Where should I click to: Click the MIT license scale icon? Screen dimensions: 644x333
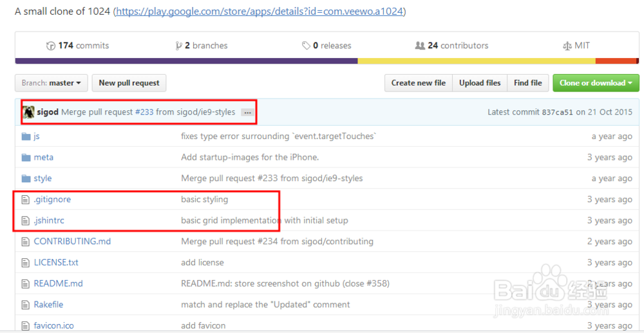click(x=567, y=46)
